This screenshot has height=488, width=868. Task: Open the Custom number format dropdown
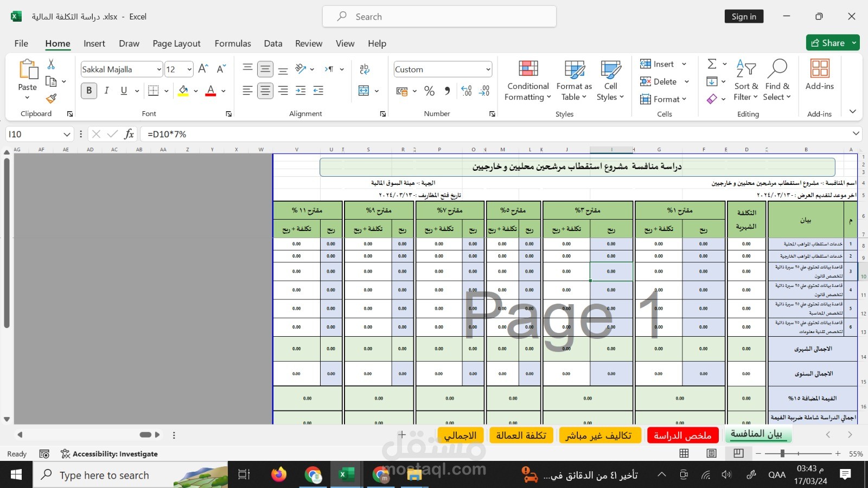487,69
